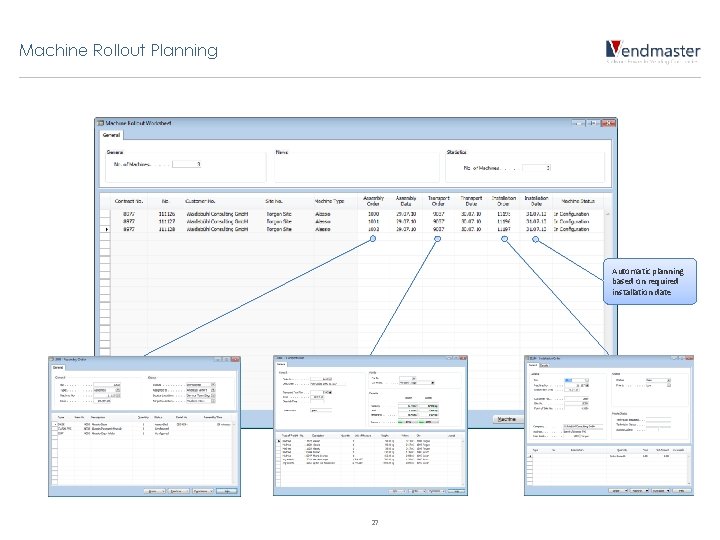Click Customer No. column header

(200, 201)
